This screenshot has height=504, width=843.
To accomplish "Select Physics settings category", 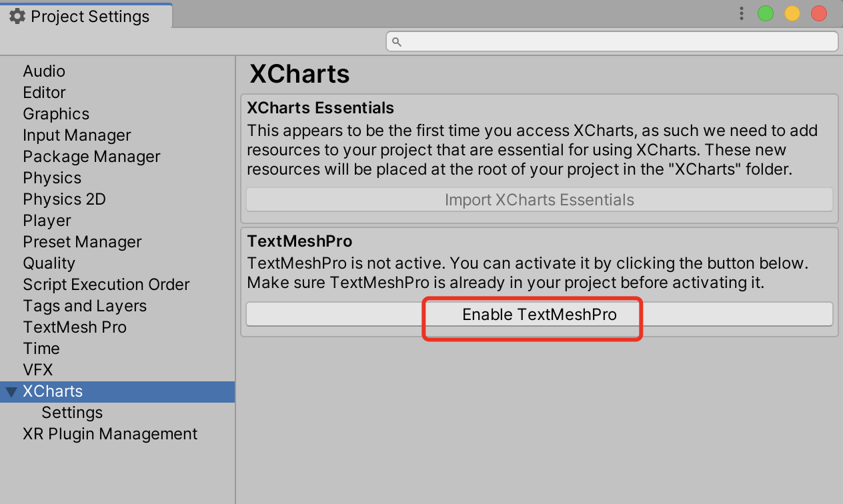I will tap(52, 178).
